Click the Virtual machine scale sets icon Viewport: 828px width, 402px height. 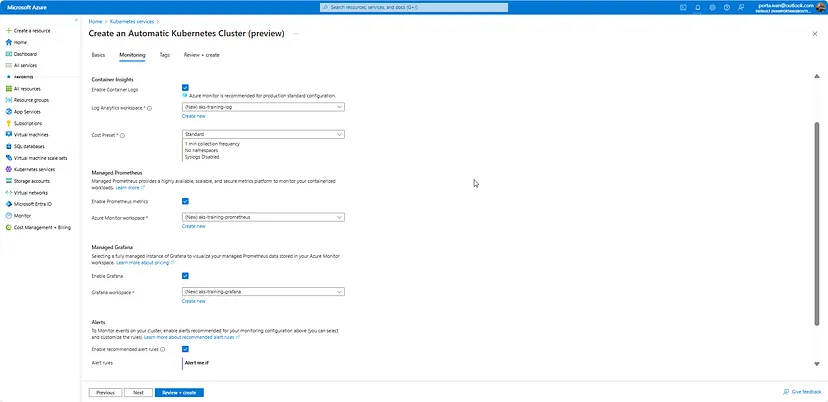click(8, 158)
